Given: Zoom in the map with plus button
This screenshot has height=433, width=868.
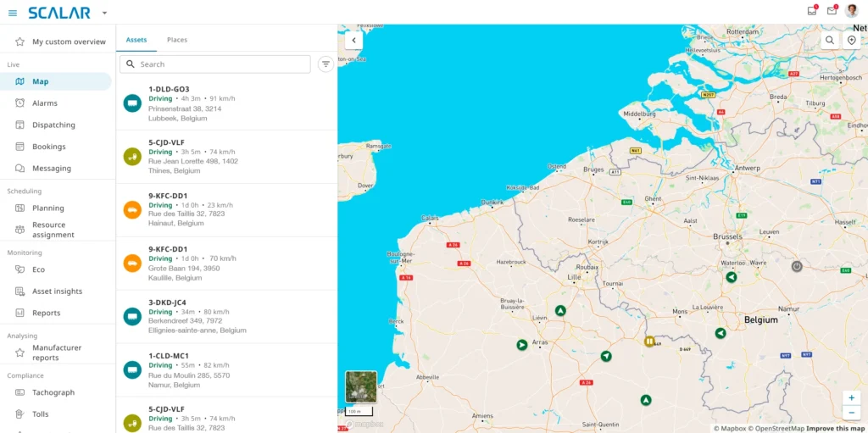Looking at the screenshot, I should tap(851, 397).
